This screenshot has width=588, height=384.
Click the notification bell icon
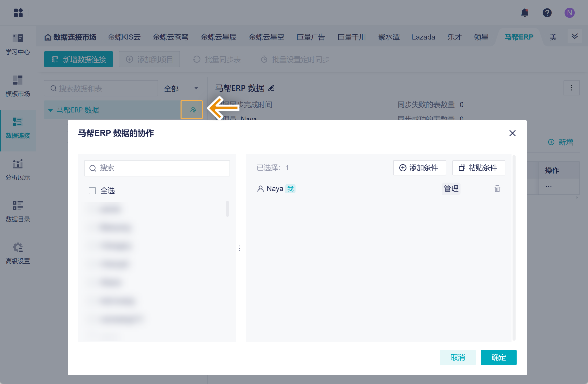(x=525, y=13)
